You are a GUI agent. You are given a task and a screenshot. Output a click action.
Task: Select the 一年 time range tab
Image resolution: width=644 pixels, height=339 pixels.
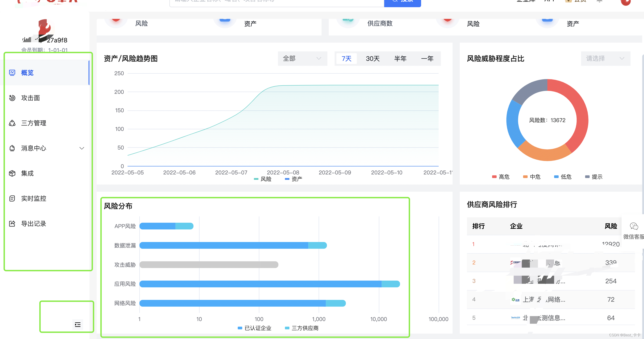click(427, 58)
